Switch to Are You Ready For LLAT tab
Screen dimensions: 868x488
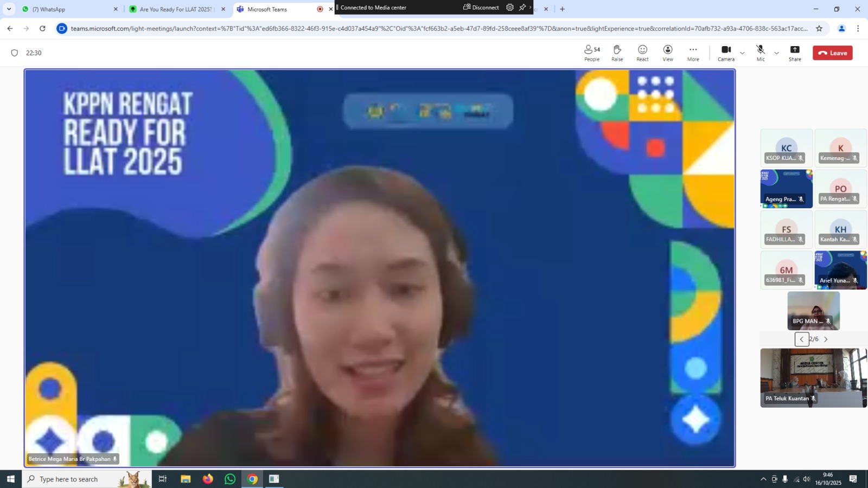(x=176, y=9)
